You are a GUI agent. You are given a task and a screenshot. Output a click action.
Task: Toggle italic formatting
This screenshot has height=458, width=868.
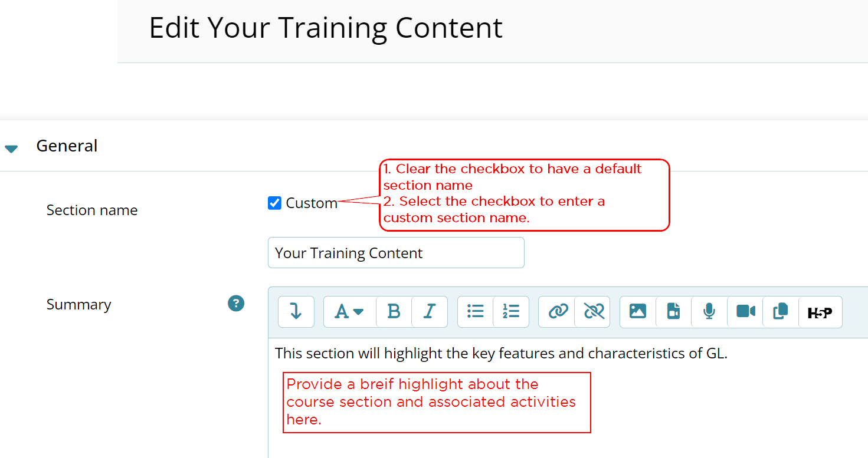pyautogui.click(x=430, y=311)
